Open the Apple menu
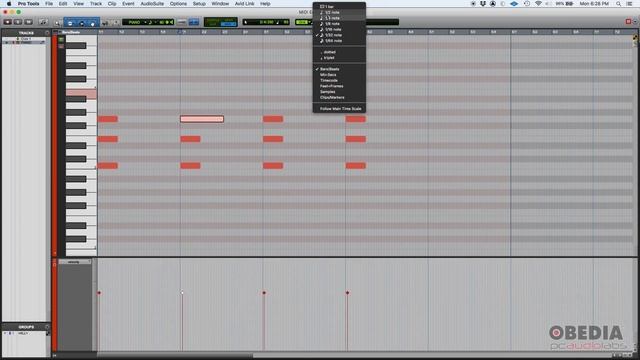The image size is (640, 360). [9, 3]
